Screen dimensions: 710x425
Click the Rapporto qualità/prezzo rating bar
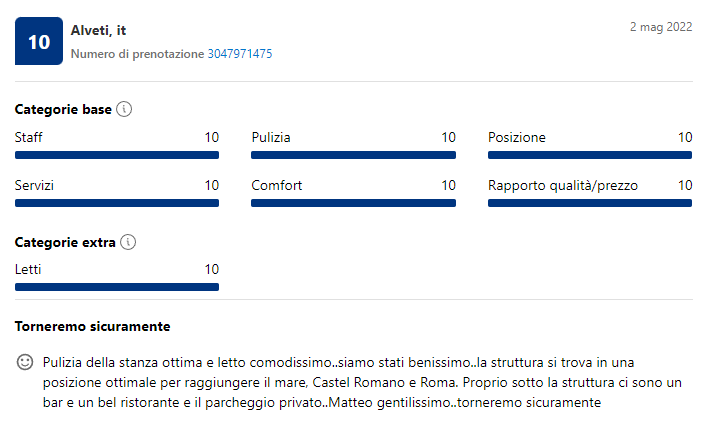pos(590,203)
